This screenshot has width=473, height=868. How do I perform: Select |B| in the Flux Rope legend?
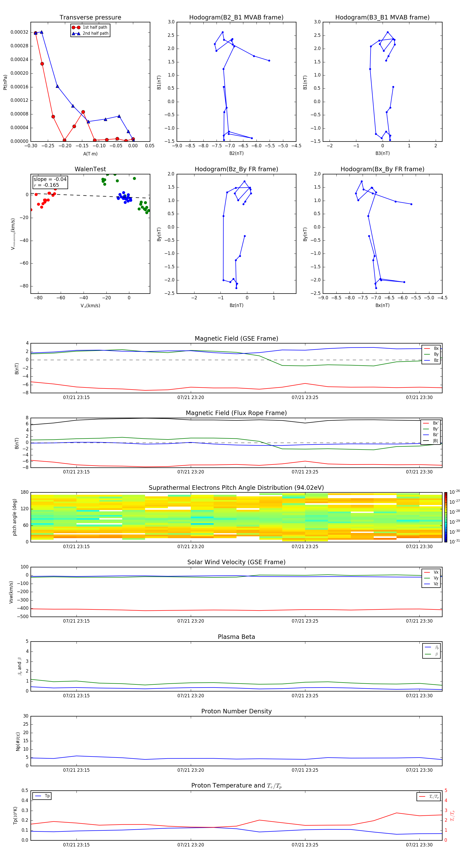point(431,441)
